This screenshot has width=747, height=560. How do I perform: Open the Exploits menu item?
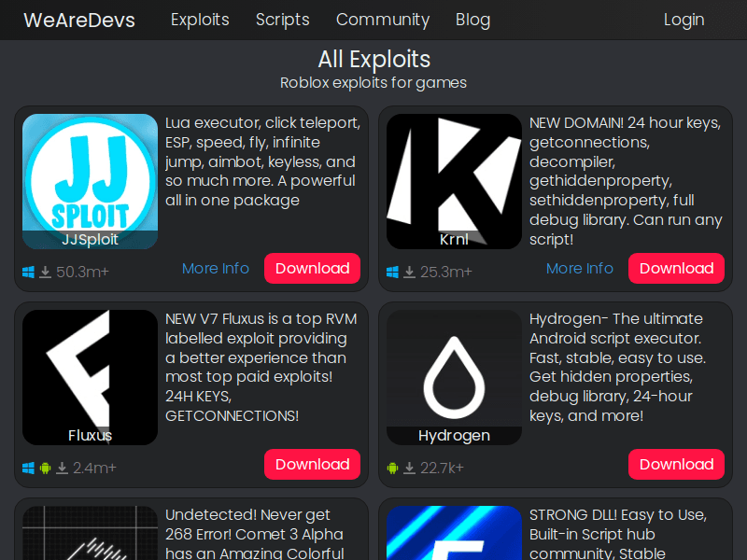[200, 20]
